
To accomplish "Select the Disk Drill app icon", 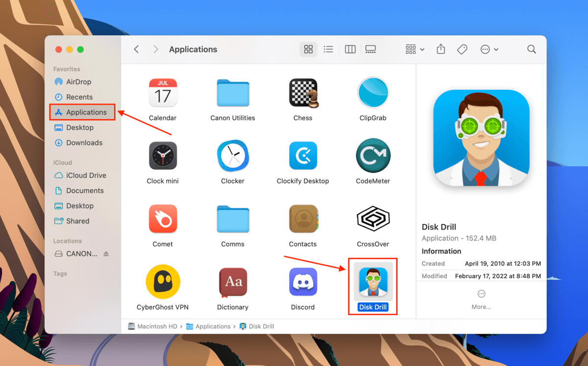I will [x=373, y=282].
